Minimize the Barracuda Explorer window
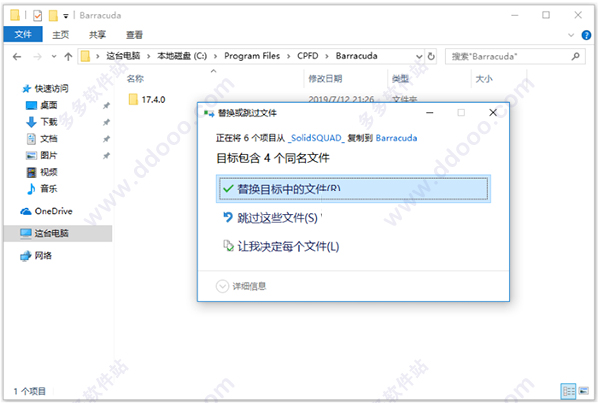This screenshot has width=600, height=403. pos(515,15)
